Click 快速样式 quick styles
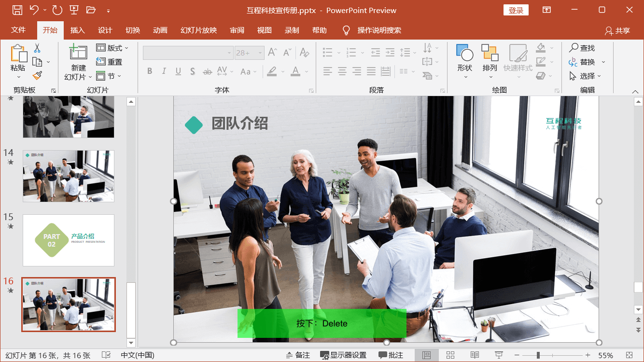644x362 pixels. 518,61
